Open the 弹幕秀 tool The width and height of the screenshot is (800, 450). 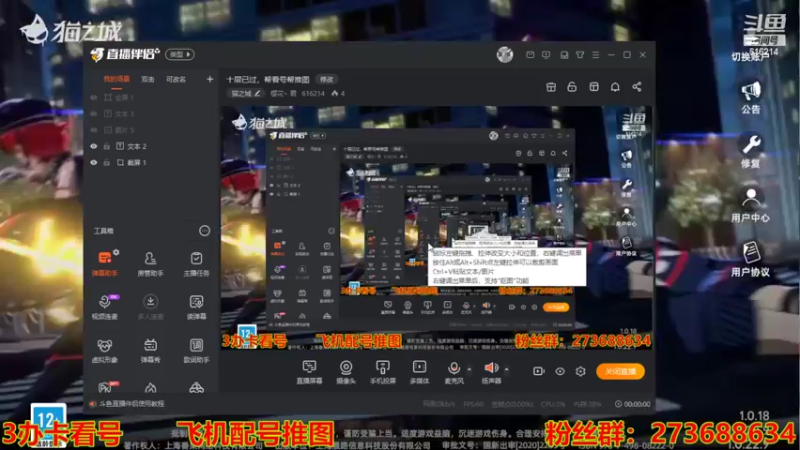[151, 350]
